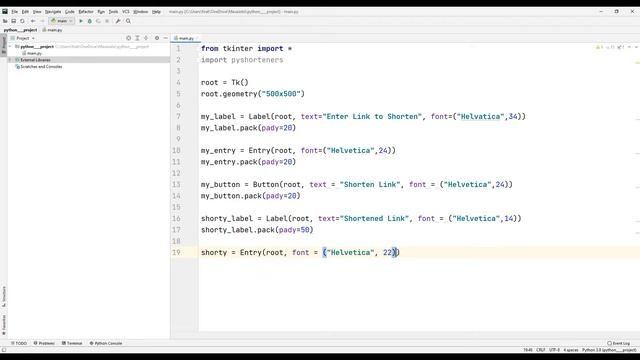Hide the Project panel with minus icon
This screenshot has height=360, width=640.
point(165,38)
